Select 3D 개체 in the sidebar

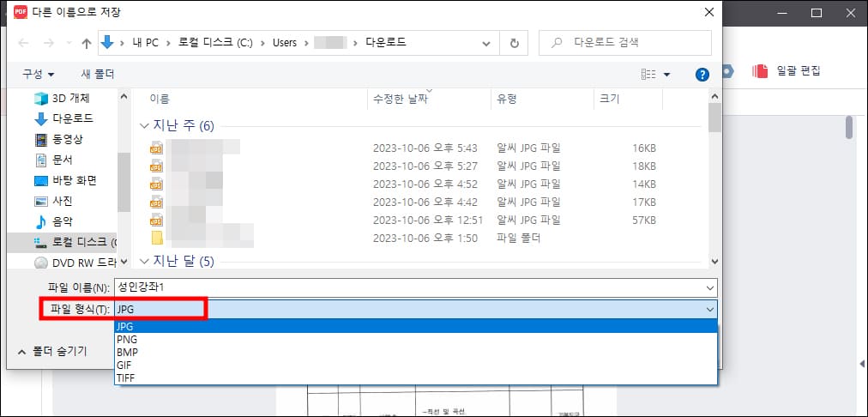click(62, 99)
